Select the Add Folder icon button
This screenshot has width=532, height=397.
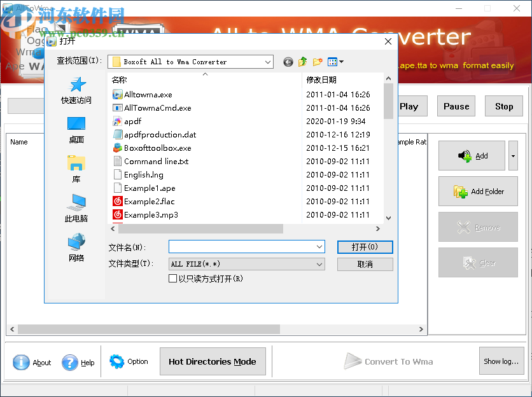pos(478,192)
